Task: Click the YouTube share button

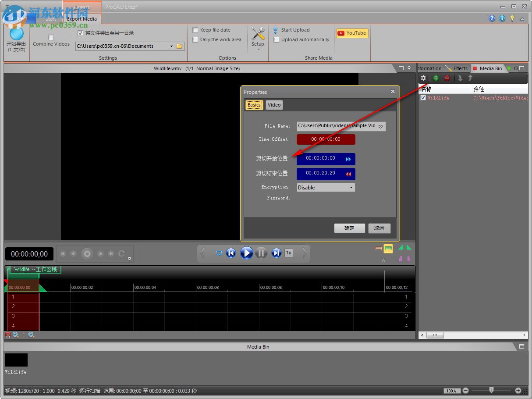Action: [352, 33]
